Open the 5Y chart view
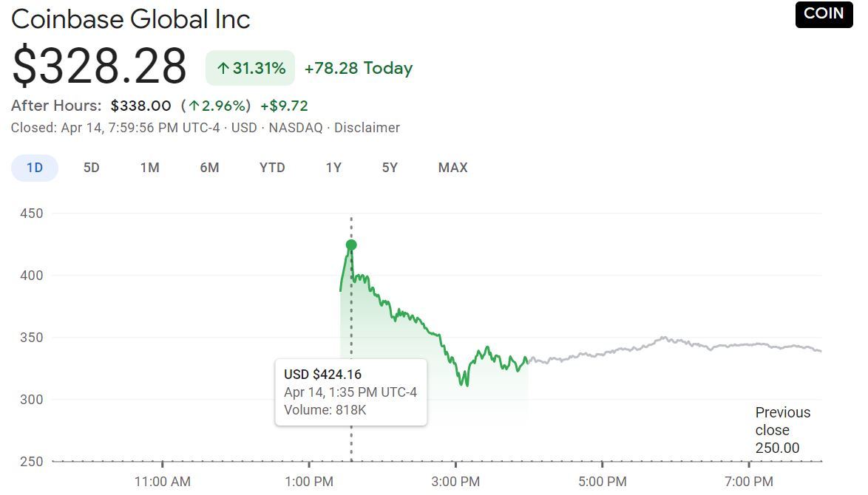The width and height of the screenshot is (868, 495). tap(390, 168)
